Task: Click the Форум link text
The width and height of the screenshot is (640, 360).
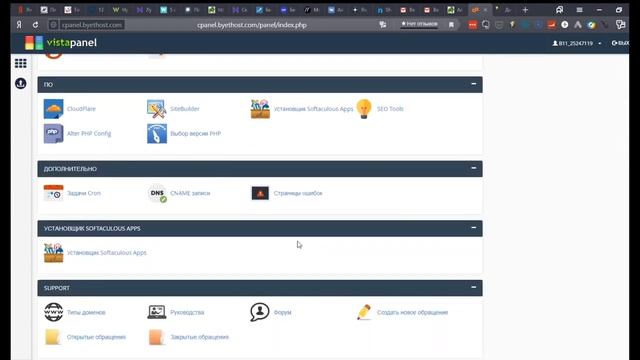Action: click(x=282, y=312)
